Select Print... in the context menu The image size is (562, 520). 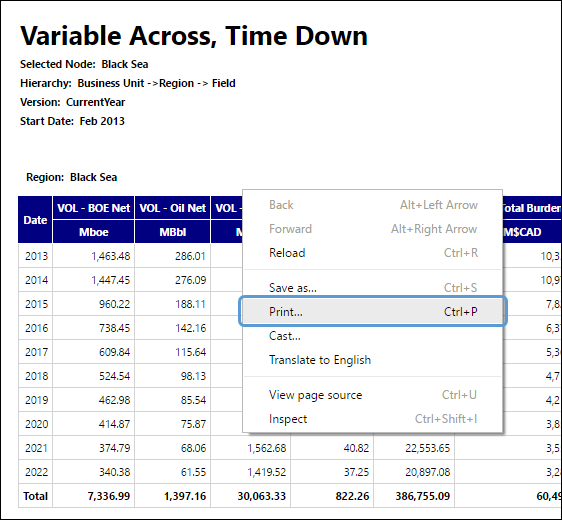373,311
